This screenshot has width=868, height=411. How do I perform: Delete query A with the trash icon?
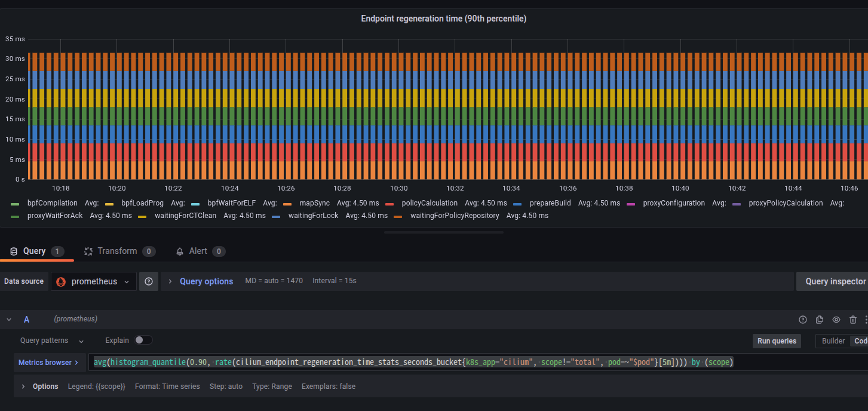click(853, 320)
